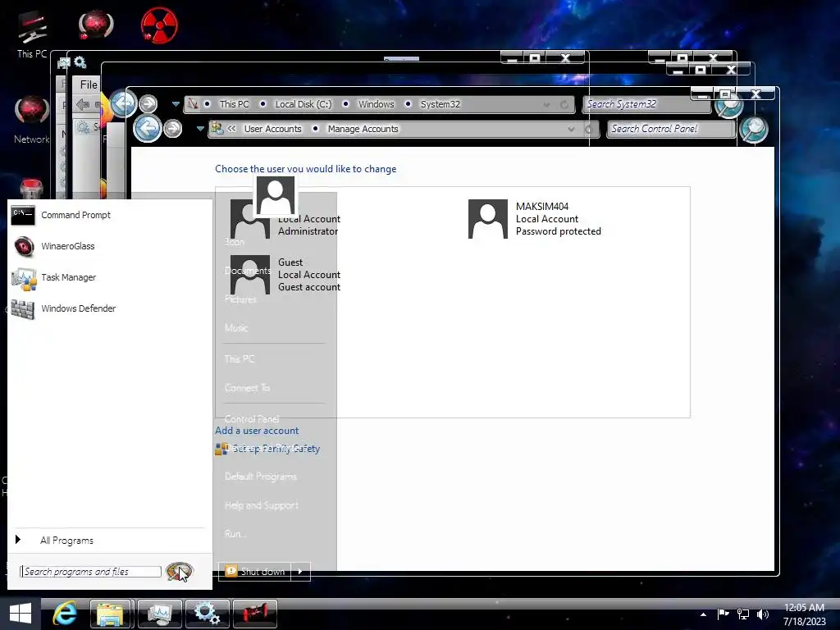Screen dimensions: 840x630
Task: Switch to Task Manager taskbar button
Action: (160, 614)
